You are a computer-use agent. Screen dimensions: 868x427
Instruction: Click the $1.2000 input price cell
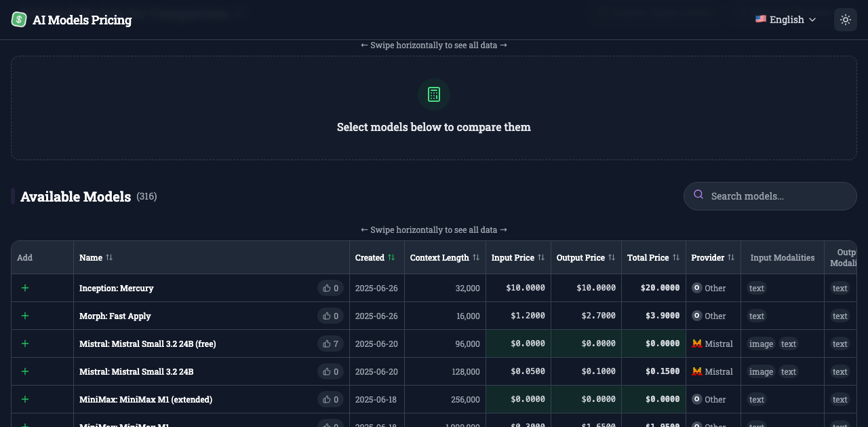pyautogui.click(x=518, y=316)
